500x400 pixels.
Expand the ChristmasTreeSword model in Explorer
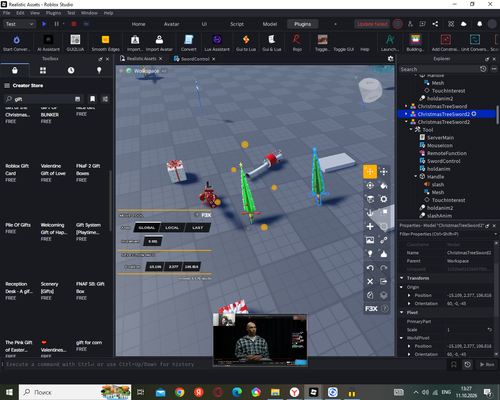[406, 106]
